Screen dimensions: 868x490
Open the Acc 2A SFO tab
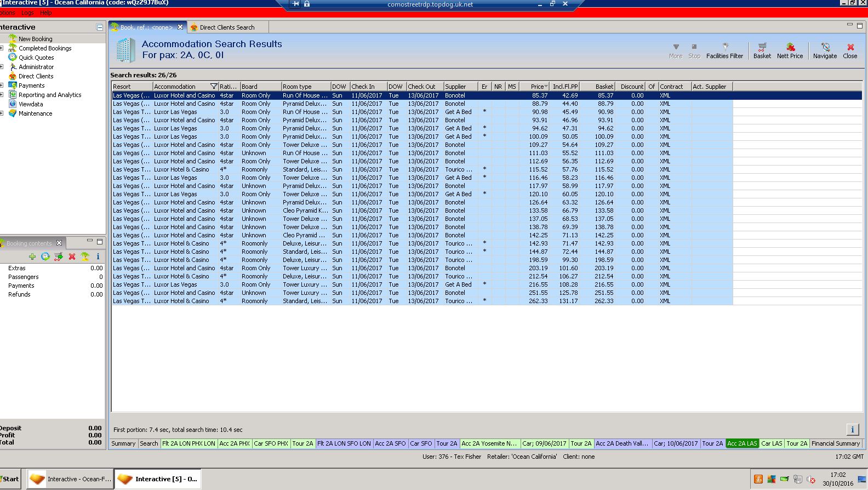[390, 443]
